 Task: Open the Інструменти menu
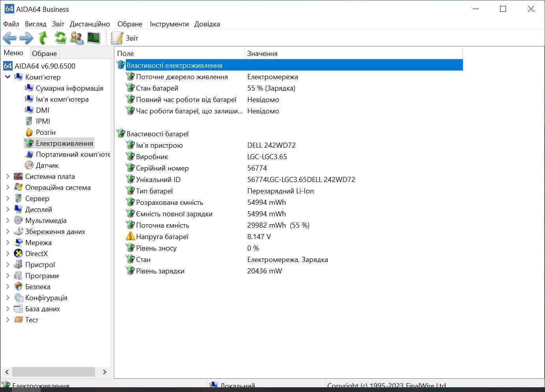pos(169,24)
